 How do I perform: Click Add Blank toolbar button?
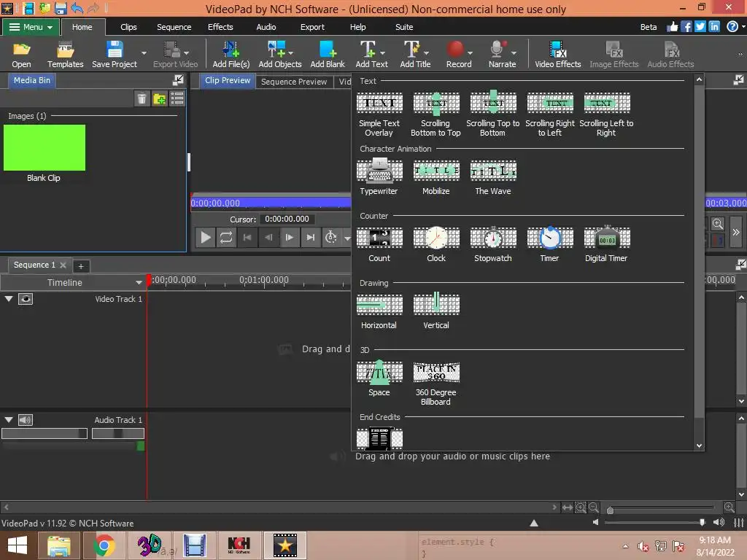click(x=328, y=55)
